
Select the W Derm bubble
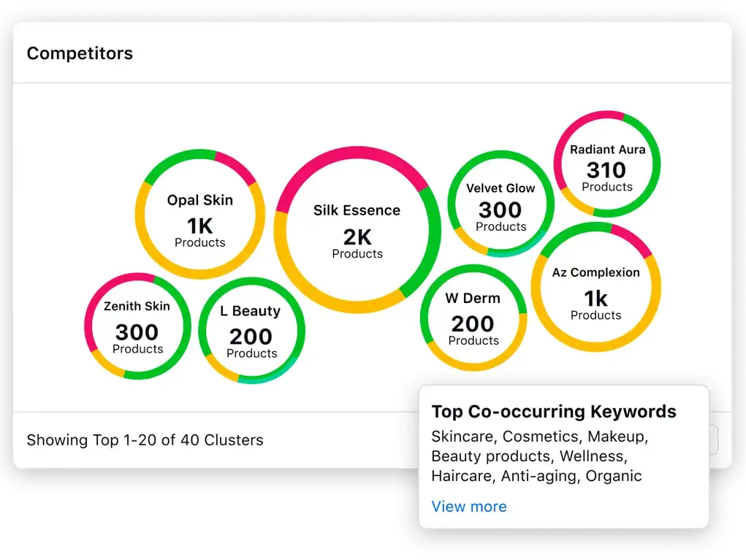pyautogui.click(x=473, y=318)
